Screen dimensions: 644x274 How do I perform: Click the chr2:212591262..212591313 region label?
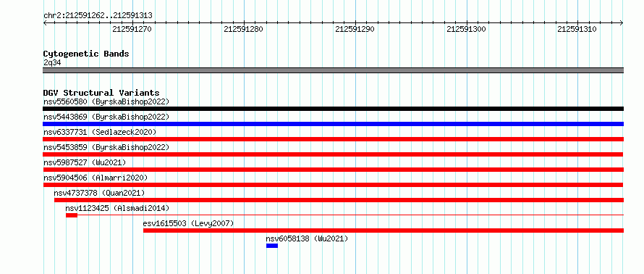click(98, 16)
